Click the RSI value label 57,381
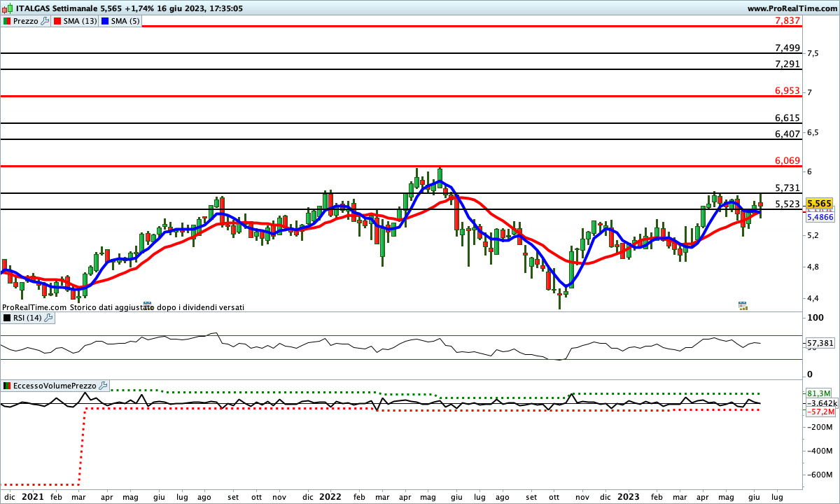 point(820,344)
